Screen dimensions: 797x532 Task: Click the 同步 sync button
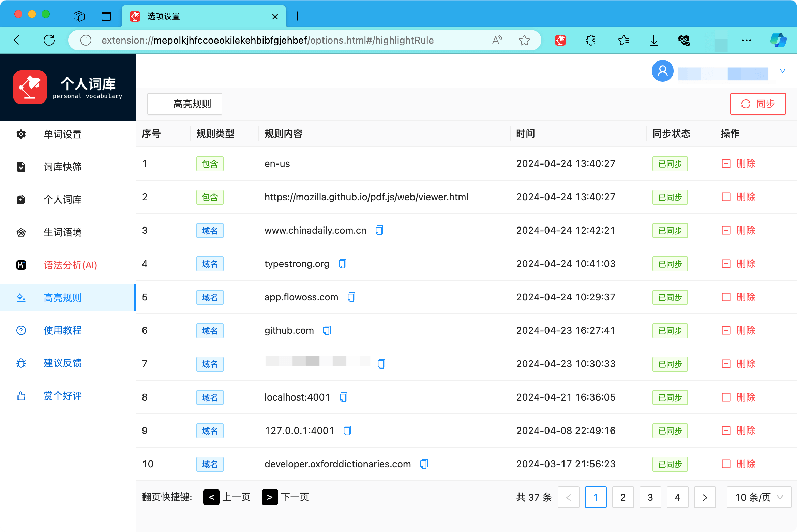(x=758, y=104)
